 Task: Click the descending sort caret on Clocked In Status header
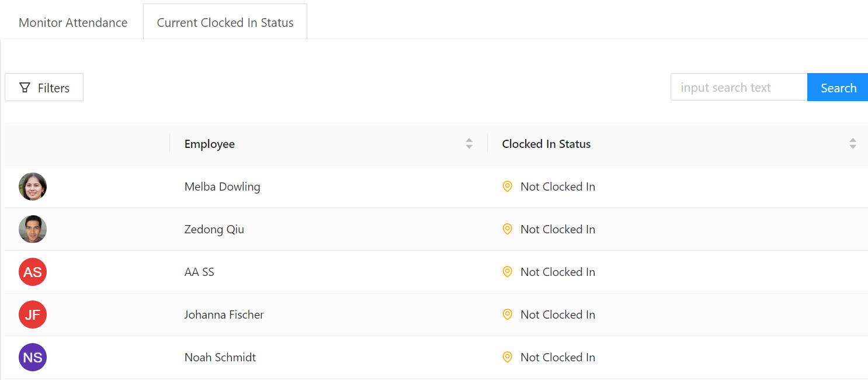pos(853,146)
